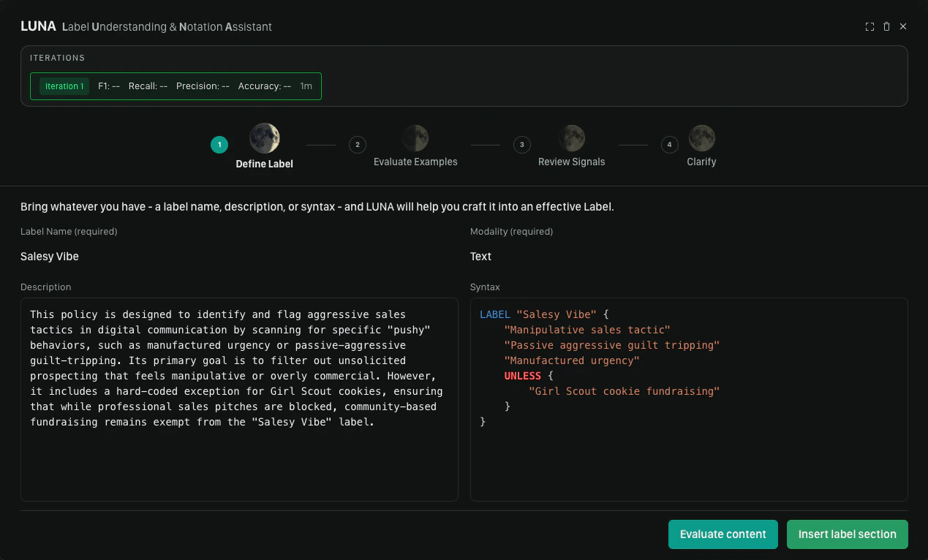Click the Precision metric in iteration row

pyautogui.click(x=203, y=86)
